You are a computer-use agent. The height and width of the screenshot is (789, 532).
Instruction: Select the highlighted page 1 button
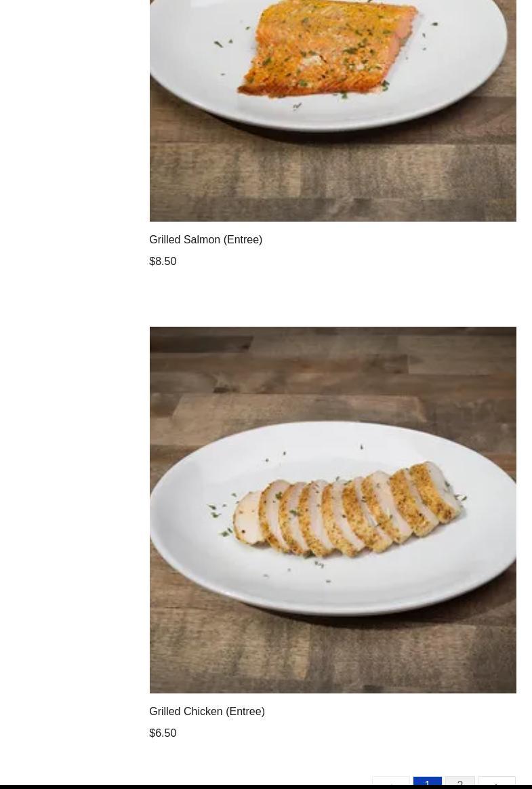click(428, 782)
